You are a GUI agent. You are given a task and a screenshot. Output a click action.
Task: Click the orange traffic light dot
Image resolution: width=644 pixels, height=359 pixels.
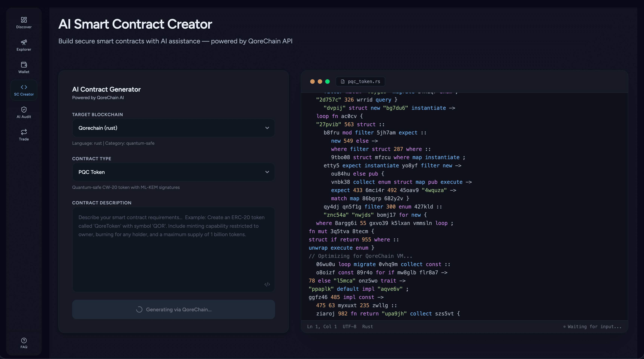[312, 82]
